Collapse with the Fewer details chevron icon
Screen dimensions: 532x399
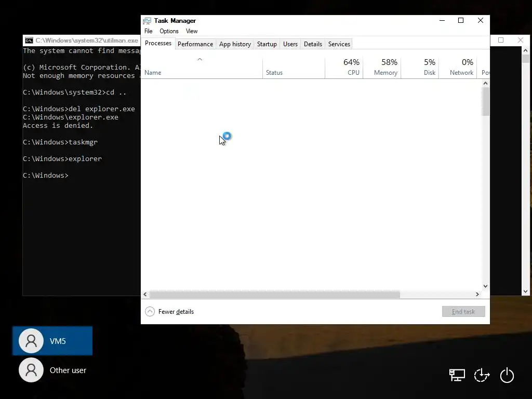(150, 312)
